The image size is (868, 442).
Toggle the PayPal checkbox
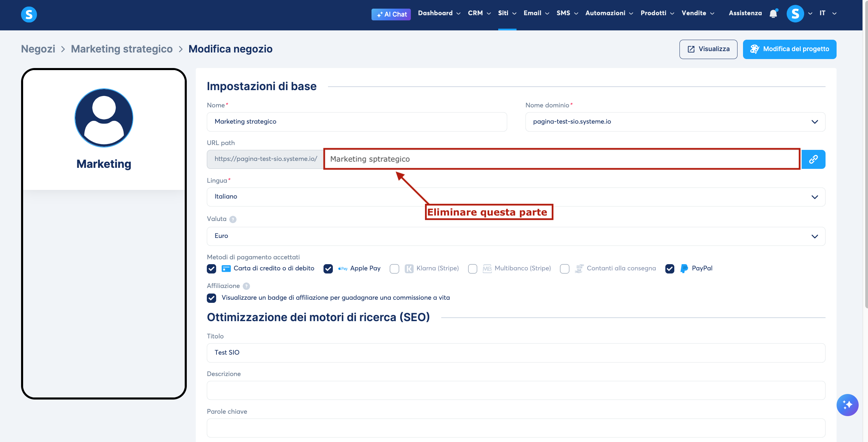pos(670,269)
